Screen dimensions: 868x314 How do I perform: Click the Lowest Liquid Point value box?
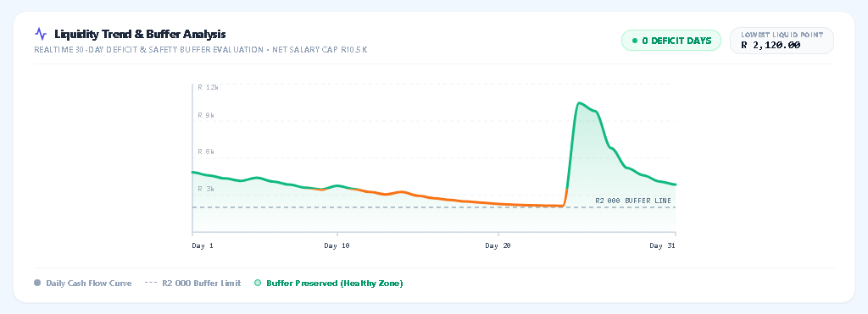[782, 41]
